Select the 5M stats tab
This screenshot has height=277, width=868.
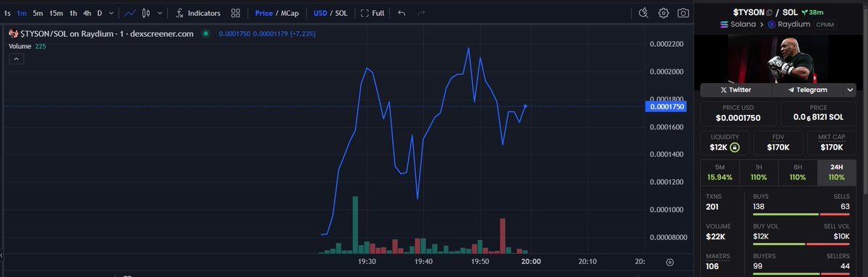(x=720, y=171)
